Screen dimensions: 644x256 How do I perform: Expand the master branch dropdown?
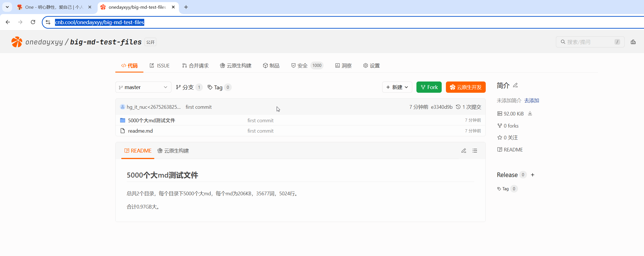143,87
